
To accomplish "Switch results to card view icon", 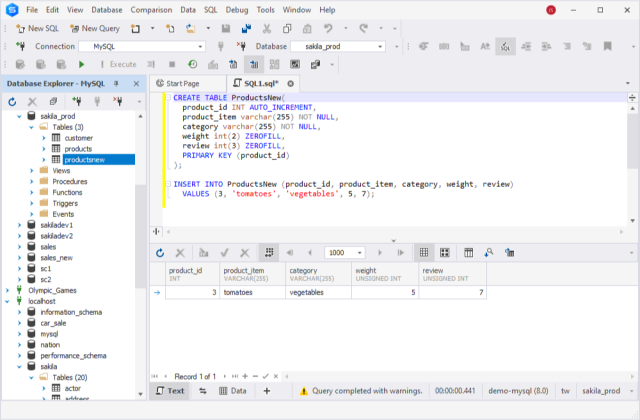I will 444,253.
